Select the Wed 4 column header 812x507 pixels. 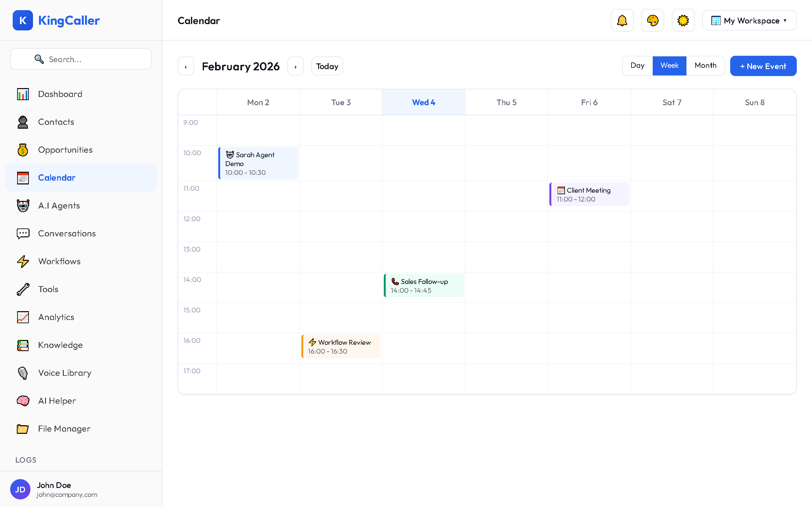pyautogui.click(x=423, y=102)
